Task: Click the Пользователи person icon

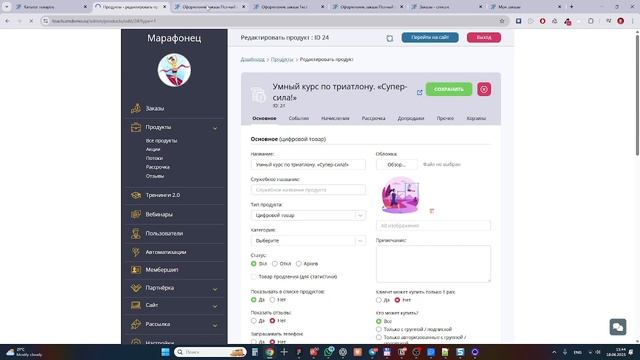Action: point(136,233)
